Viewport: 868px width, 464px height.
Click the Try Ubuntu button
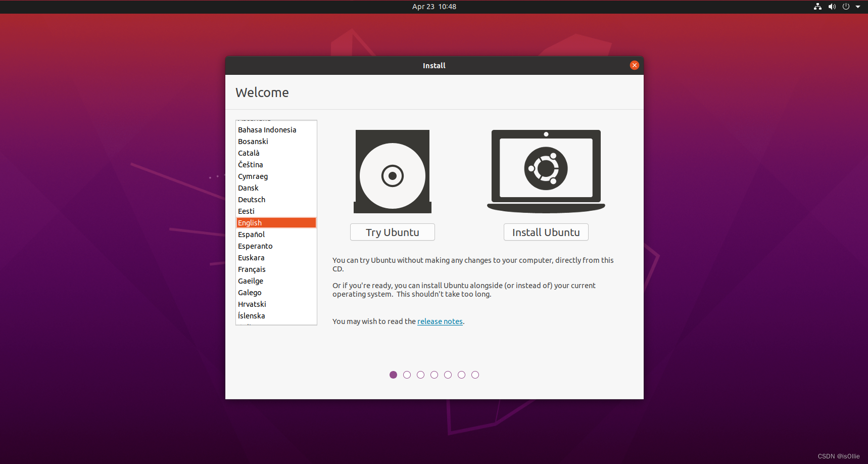coord(393,232)
